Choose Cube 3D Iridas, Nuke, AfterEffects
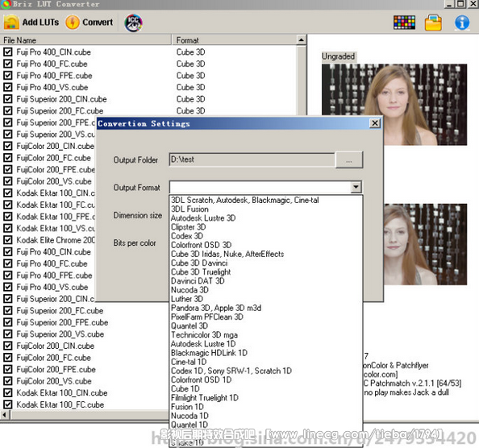Viewport: 479px width, 448px height. click(227, 254)
